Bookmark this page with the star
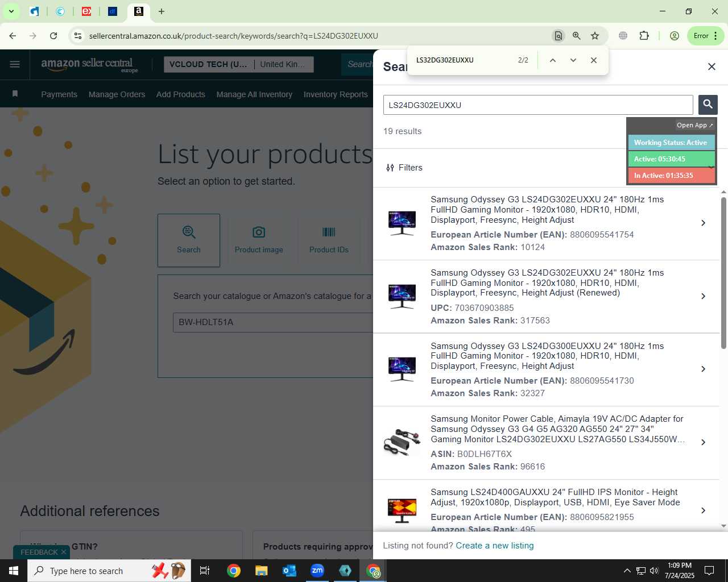Image resolution: width=728 pixels, height=582 pixels. click(x=594, y=36)
